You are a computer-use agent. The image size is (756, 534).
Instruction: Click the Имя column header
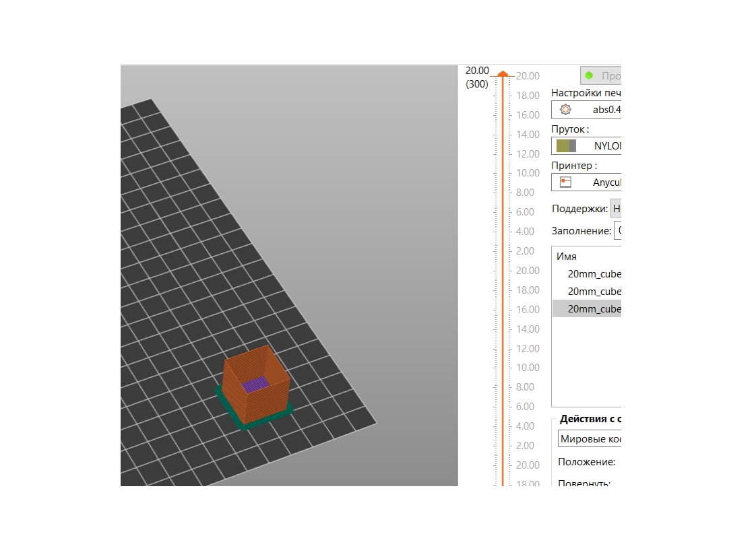coord(567,257)
